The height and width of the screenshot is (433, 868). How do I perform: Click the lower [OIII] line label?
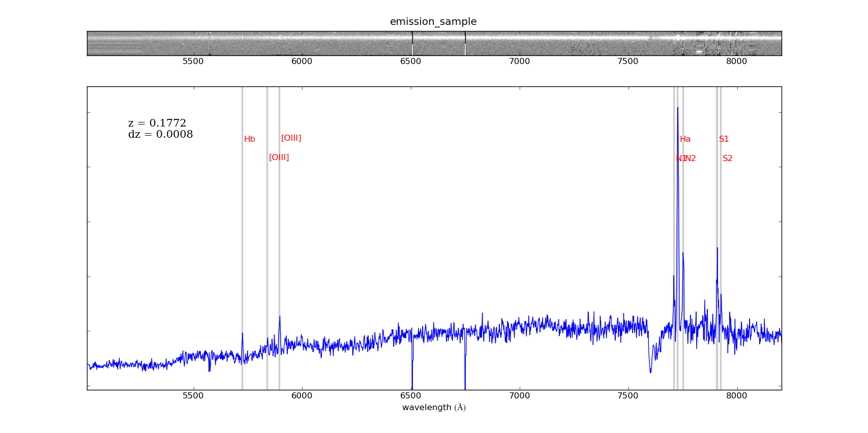click(279, 158)
